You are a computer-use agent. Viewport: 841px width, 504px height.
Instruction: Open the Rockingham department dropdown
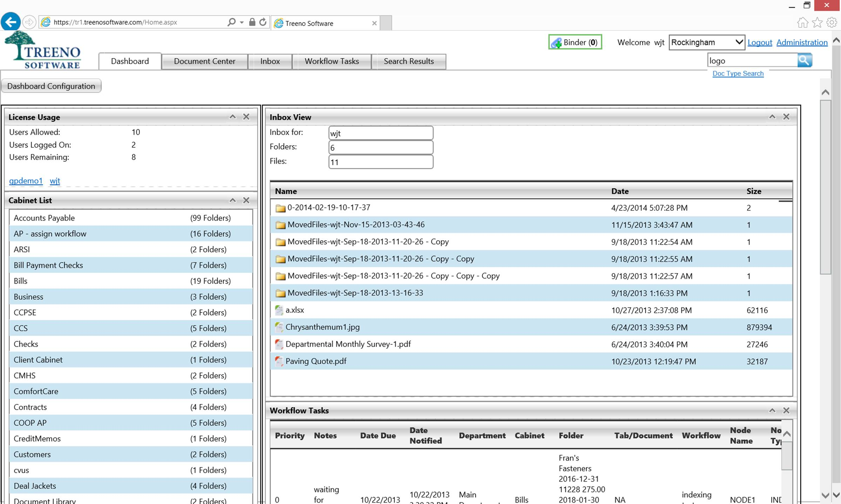click(706, 42)
